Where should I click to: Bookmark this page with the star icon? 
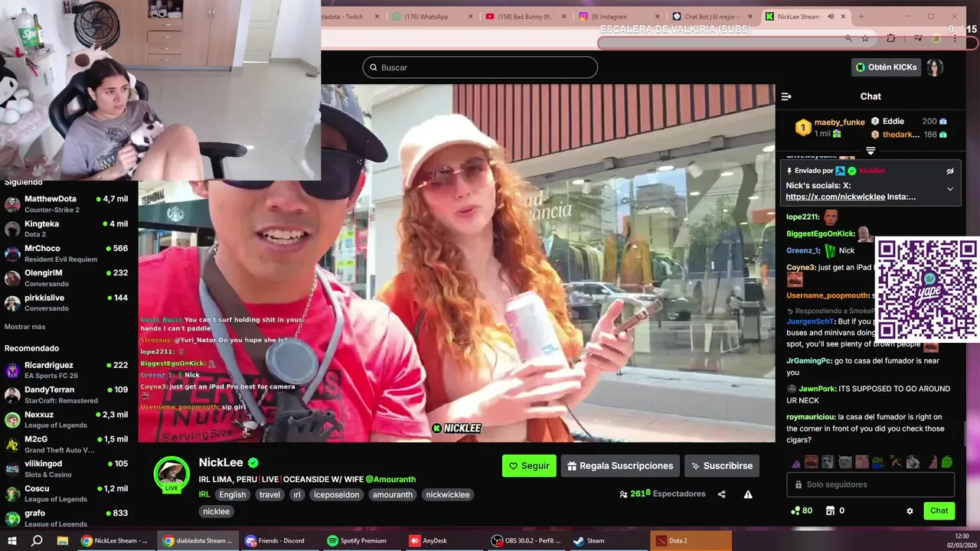tap(865, 37)
